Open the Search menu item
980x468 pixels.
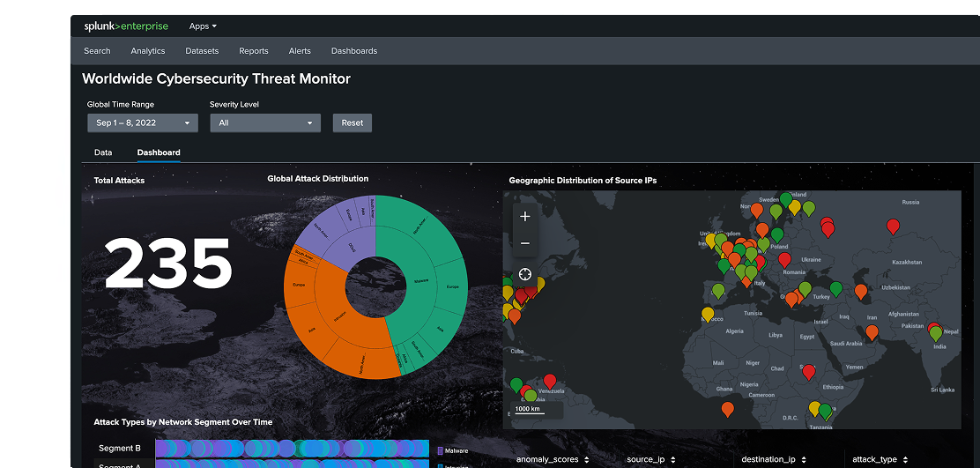(97, 51)
